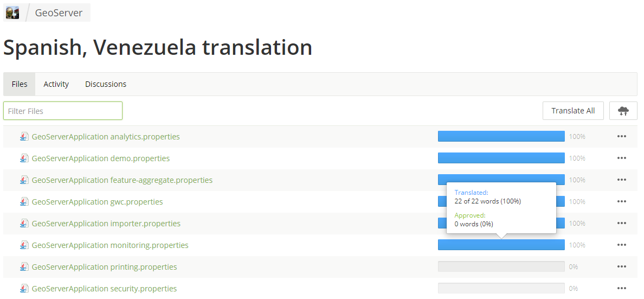Click file icon beside monitoring.properties
644x299 pixels.
pyautogui.click(x=24, y=245)
